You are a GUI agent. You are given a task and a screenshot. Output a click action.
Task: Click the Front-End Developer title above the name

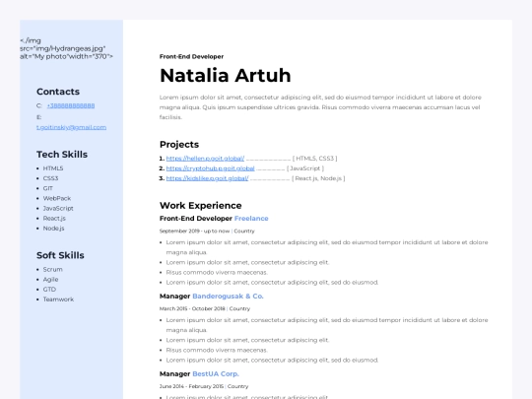point(191,57)
